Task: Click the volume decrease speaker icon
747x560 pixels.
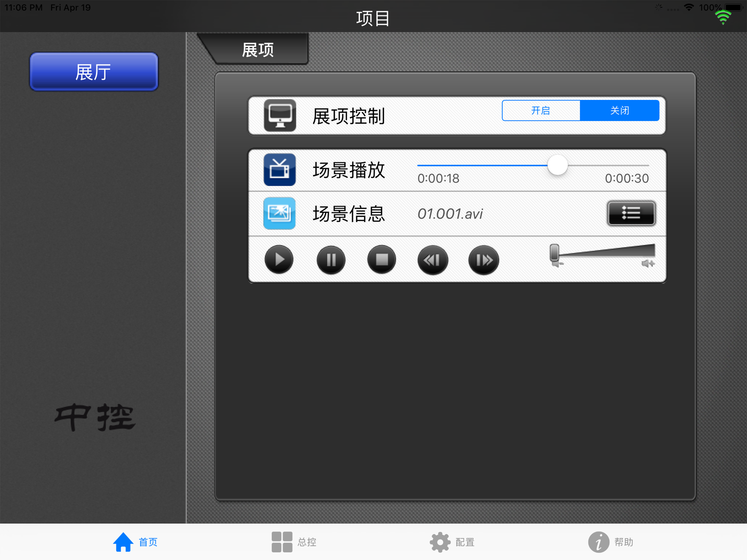Action: (558, 264)
